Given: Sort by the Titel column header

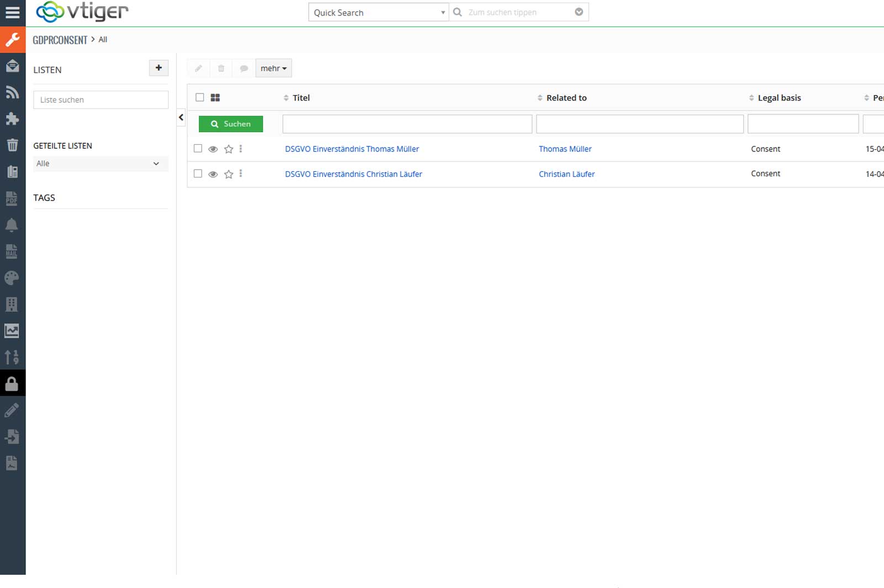Looking at the screenshot, I should (301, 98).
